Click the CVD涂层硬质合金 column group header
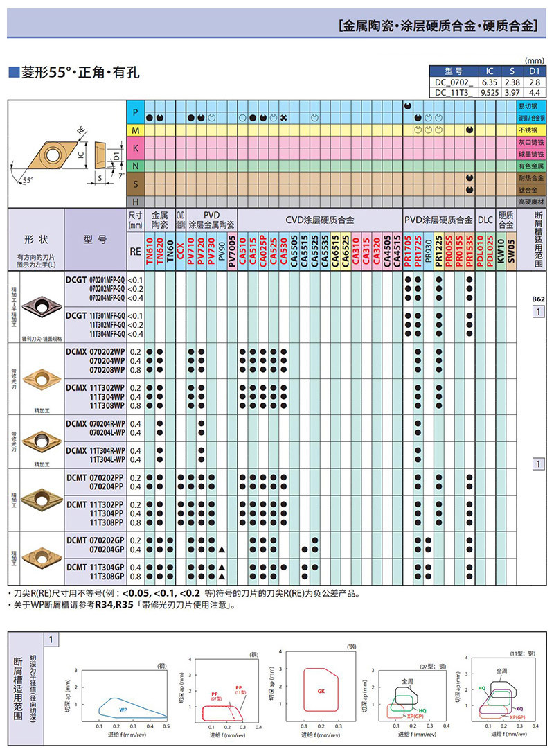The image size is (554, 756). pyautogui.click(x=320, y=220)
